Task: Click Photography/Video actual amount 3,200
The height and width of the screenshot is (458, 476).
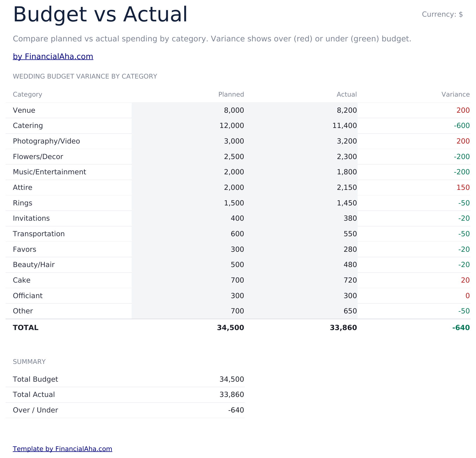Action: pos(347,141)
